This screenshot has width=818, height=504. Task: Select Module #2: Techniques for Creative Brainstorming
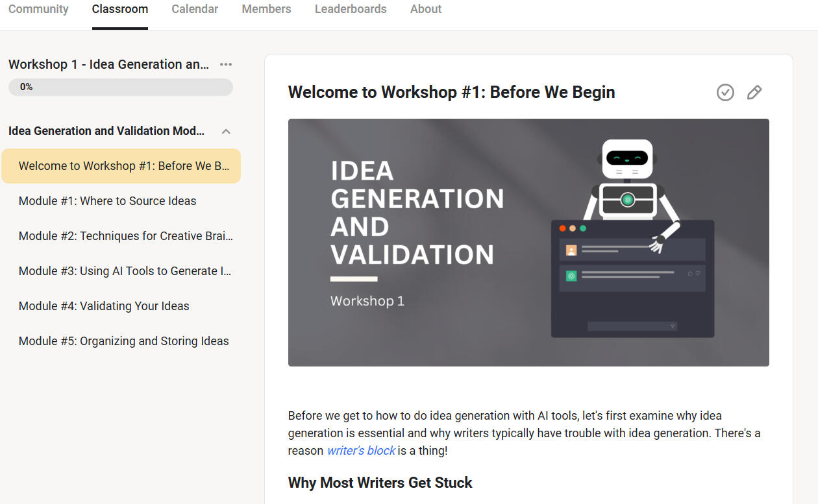(125, 236)
